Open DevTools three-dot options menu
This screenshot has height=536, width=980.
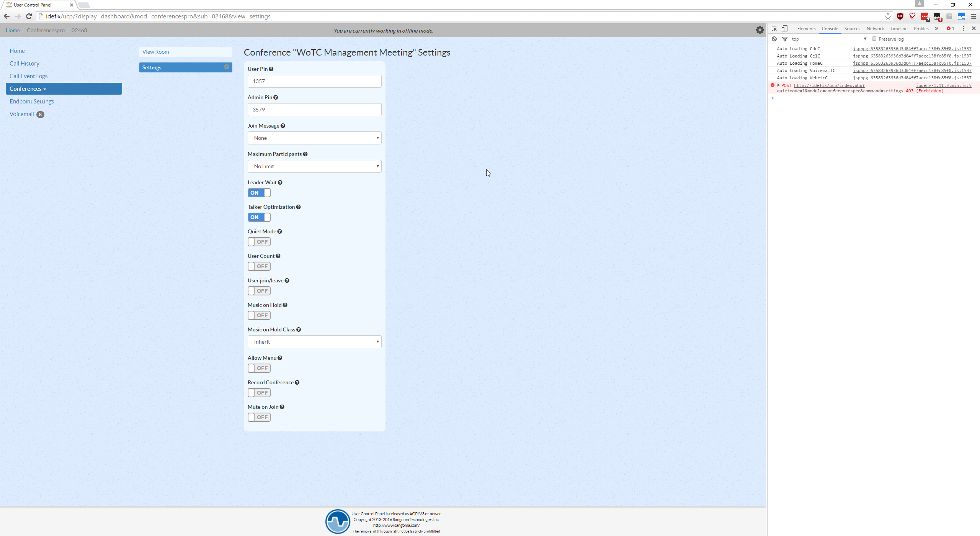[x=963, y=28]
